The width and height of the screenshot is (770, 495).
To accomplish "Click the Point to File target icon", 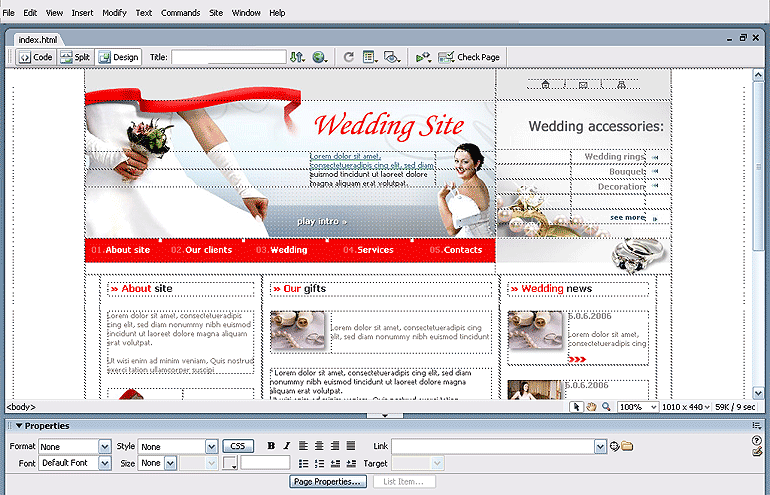I will (614, 446).
